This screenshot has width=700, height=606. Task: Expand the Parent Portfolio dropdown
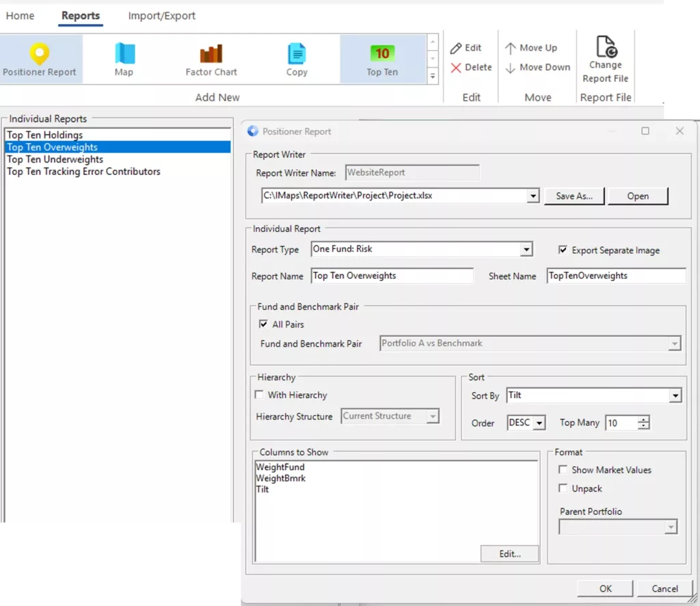(x=671, y=527)
